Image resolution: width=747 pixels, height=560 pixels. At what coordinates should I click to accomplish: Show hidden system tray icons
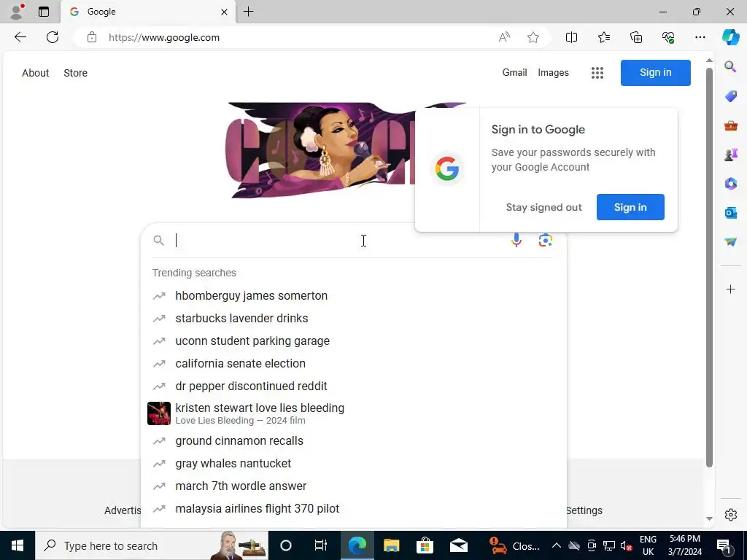(x=556, y=545)
